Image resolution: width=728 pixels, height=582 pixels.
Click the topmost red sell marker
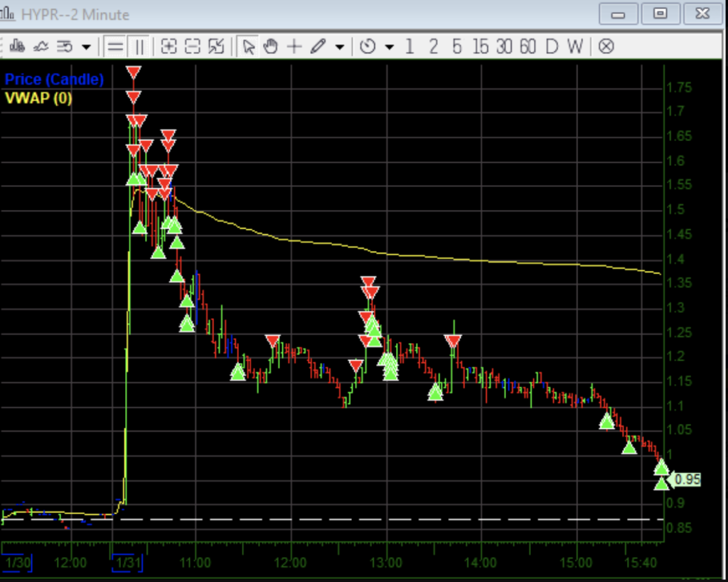pos(133,72)
